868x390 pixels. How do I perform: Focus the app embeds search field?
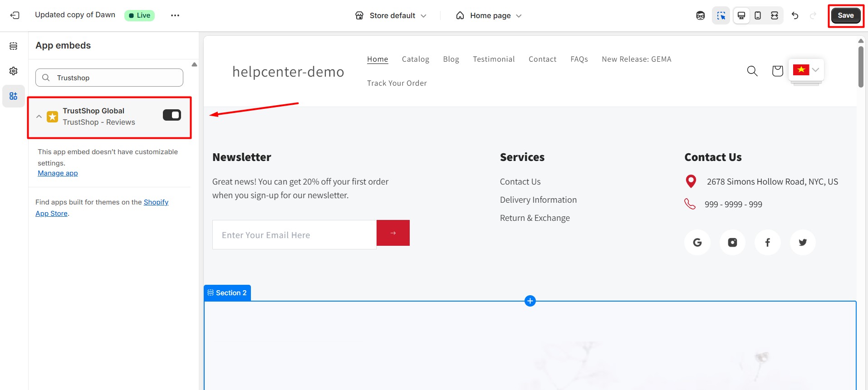[109, 78]
